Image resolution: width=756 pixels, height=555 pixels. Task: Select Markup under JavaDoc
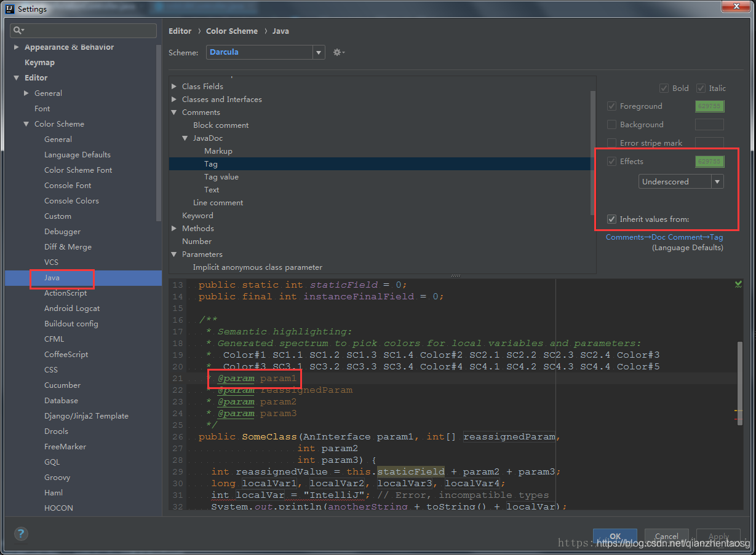coord(218,151)
